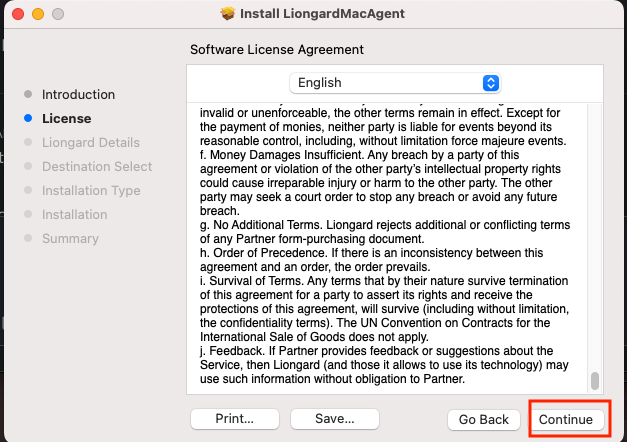Click the red close window button
Viewport: 627px width, 442px height.
[x=18, y=14]
